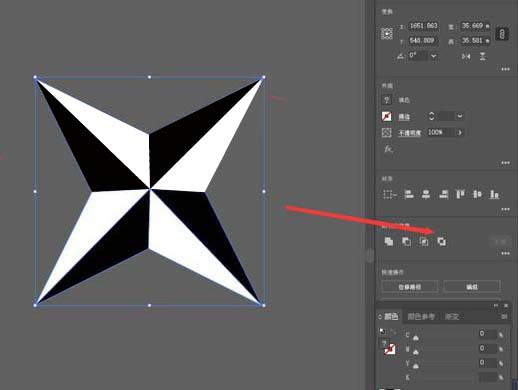Viewport: 518px width, 390px height.
Task: Click the width (宽) value field
Action: [475, 26]
